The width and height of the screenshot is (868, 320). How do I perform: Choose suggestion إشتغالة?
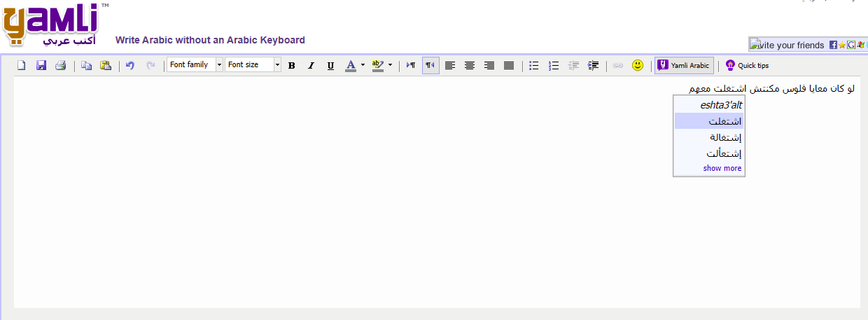coord(709,137)
